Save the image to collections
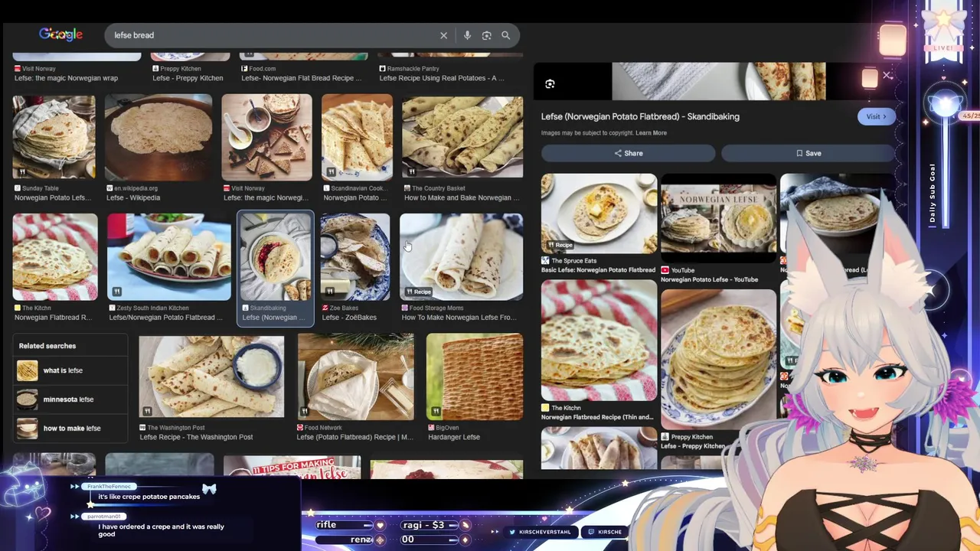This screenshot has width=980, height=551. [x=808, y=153]
